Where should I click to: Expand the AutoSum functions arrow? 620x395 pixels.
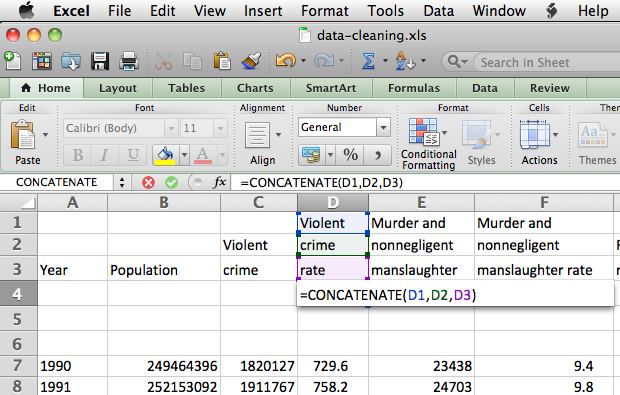[x=385, y=61]
